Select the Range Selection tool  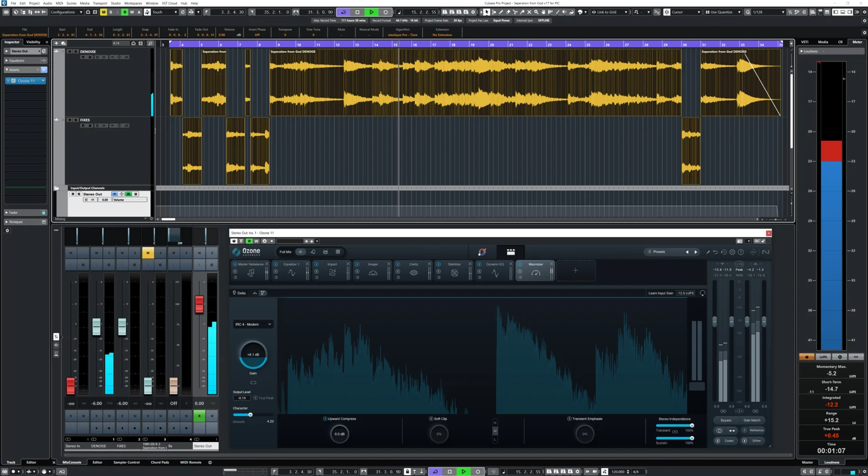[494, 12]
